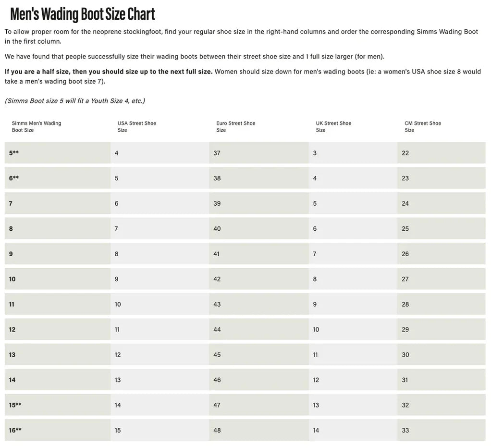
Task: Select the Simms boot size 16** row label
Action: point(15,430)
